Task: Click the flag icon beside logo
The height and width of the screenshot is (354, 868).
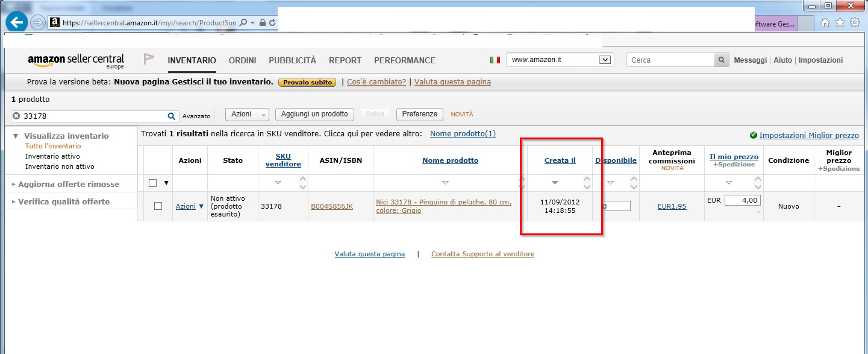Action: (x=149, y=59)
